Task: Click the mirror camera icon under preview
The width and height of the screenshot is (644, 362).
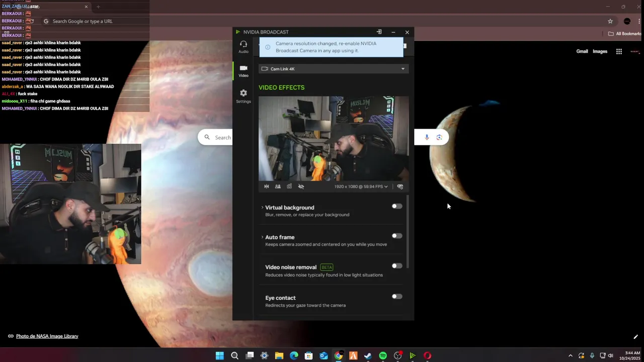Action: pos(267,187)
